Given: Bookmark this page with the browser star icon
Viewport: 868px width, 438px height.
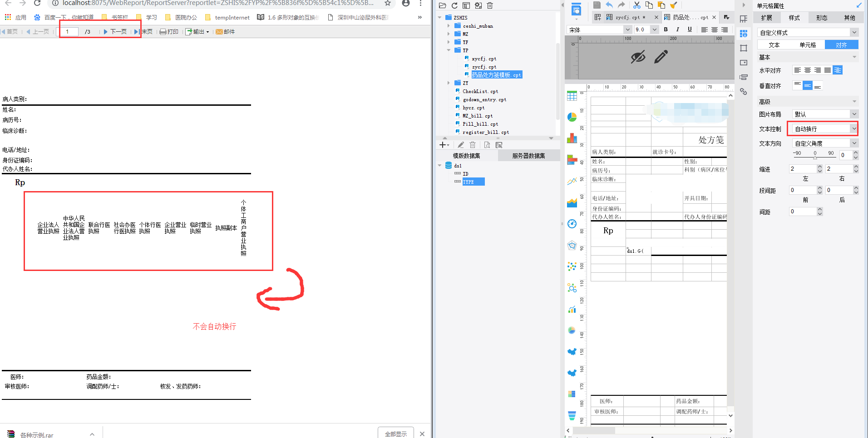Looking at the screenshot, I should click(388, 3).
